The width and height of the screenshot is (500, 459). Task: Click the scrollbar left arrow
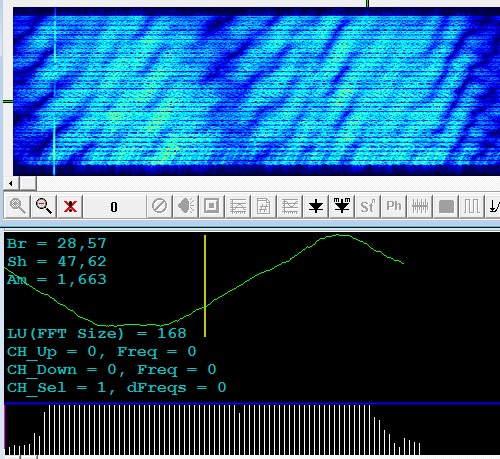point(11,183)
